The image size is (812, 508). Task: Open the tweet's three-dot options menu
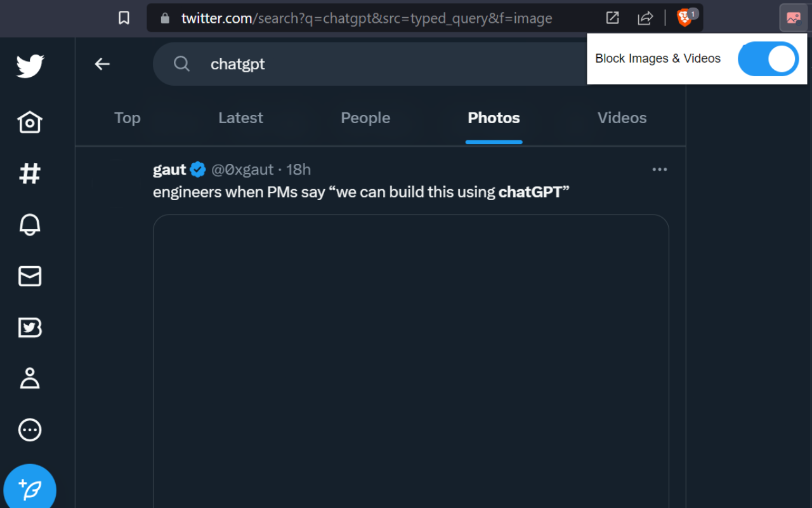(660, 169)
